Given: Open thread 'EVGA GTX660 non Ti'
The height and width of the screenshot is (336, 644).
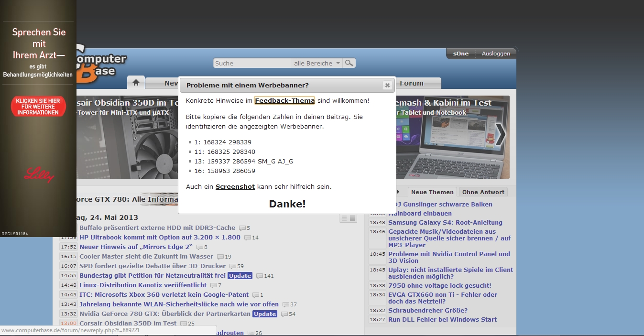Looking at the screenshot, I should (443, 298).
